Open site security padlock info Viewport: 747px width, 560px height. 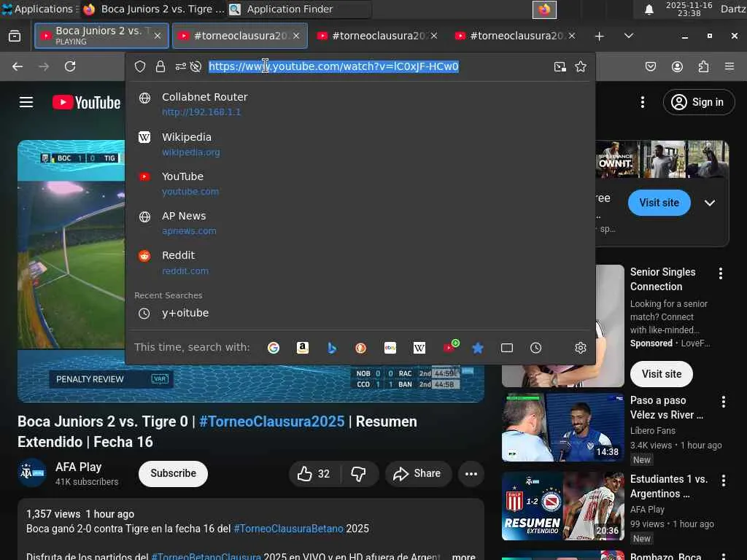[x=160, y=66]
